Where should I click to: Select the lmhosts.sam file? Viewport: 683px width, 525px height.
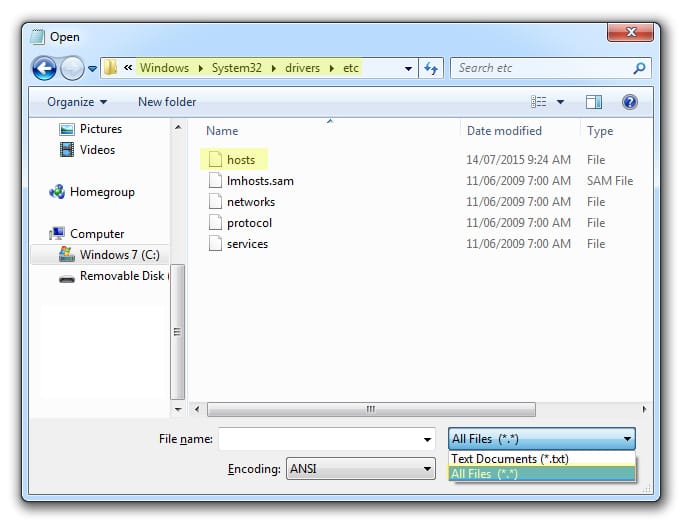pos(260,181)
